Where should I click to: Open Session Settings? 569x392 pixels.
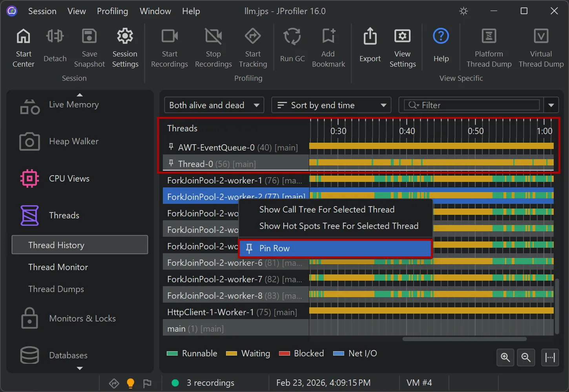125,47
